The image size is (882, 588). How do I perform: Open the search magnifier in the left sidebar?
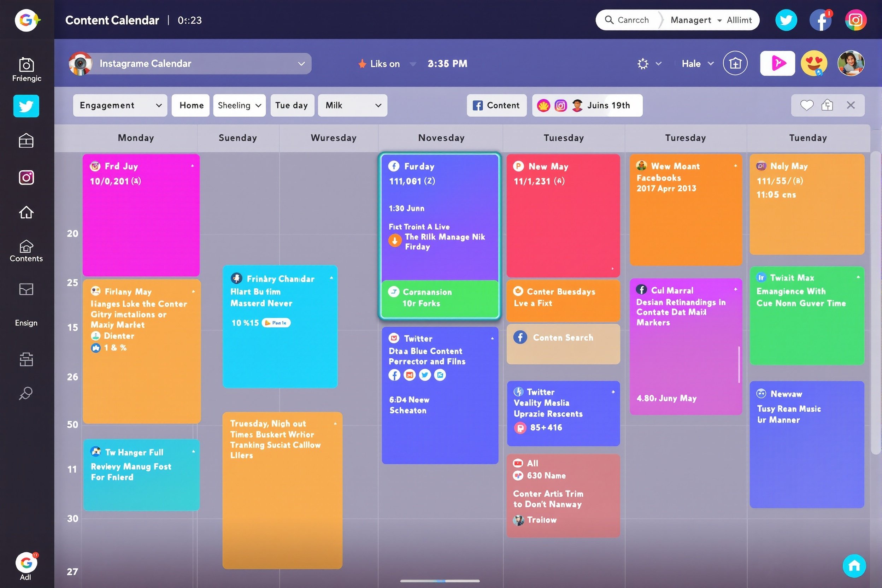[25, 393]
